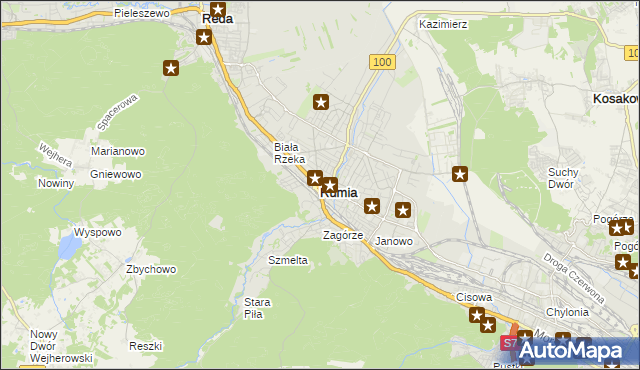Select the star marker north of Biała Rzeka

pyautogui.click(x=321, y=102)
